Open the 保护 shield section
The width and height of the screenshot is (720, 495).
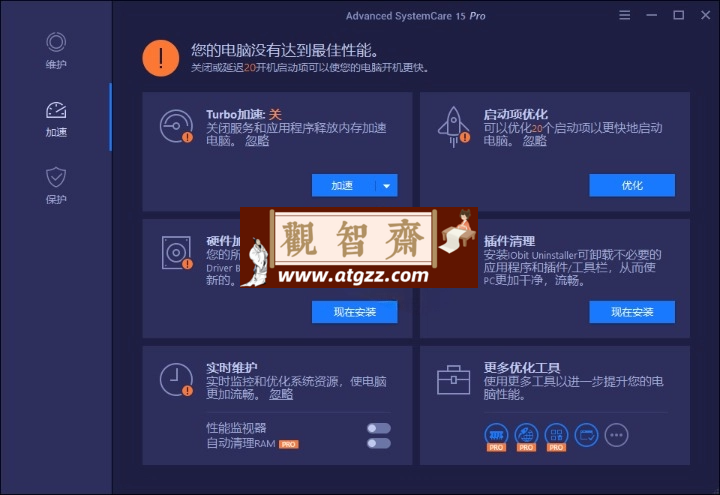56,186
